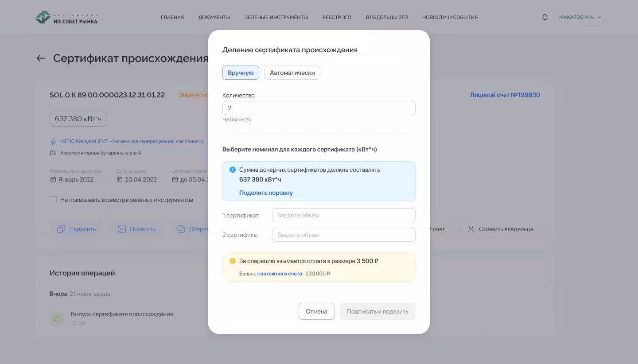The width and height of the screenshot is (638, 364).
Task: Open the платежного счета link
Action: pyautogui.click(x=280, y=274)
